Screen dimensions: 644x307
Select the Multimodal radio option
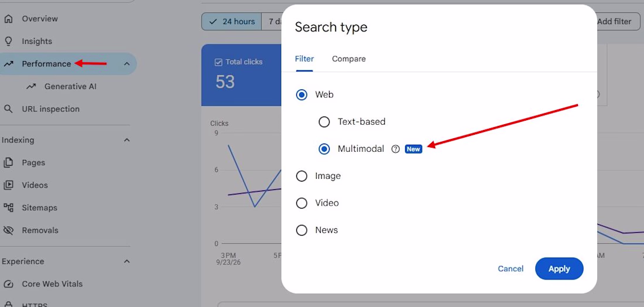click(324, 149)
